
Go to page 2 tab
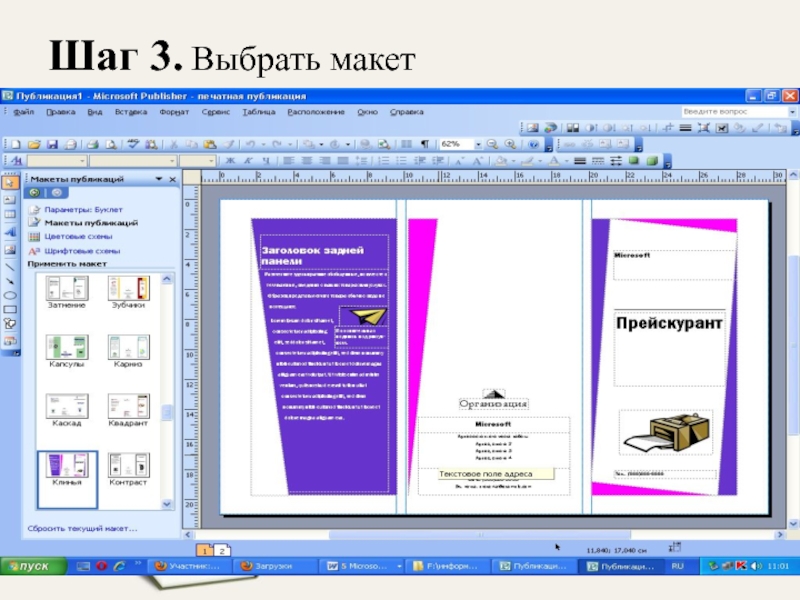(x=222, y=551)
